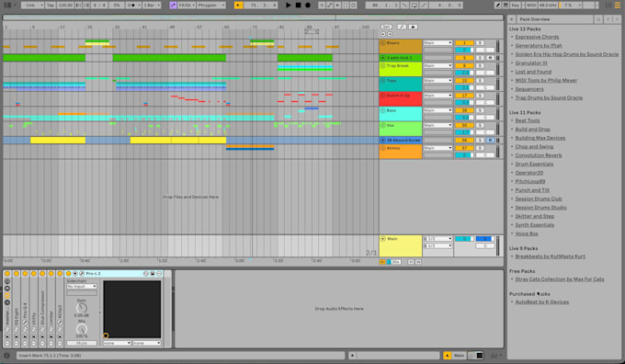The height and width of the screenshot is (364, 625).
Task: Toggle the Loop switch icon
Action: (415, 6)
